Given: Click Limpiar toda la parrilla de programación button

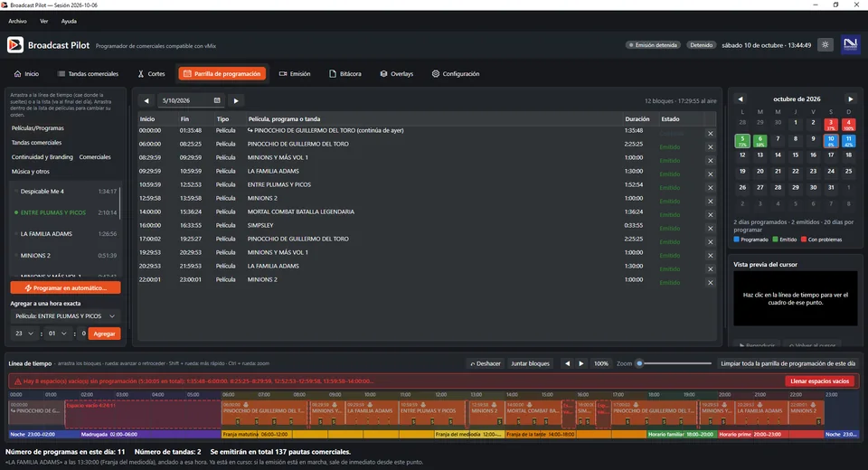Looking at the screenshot, I should [788, 363].
